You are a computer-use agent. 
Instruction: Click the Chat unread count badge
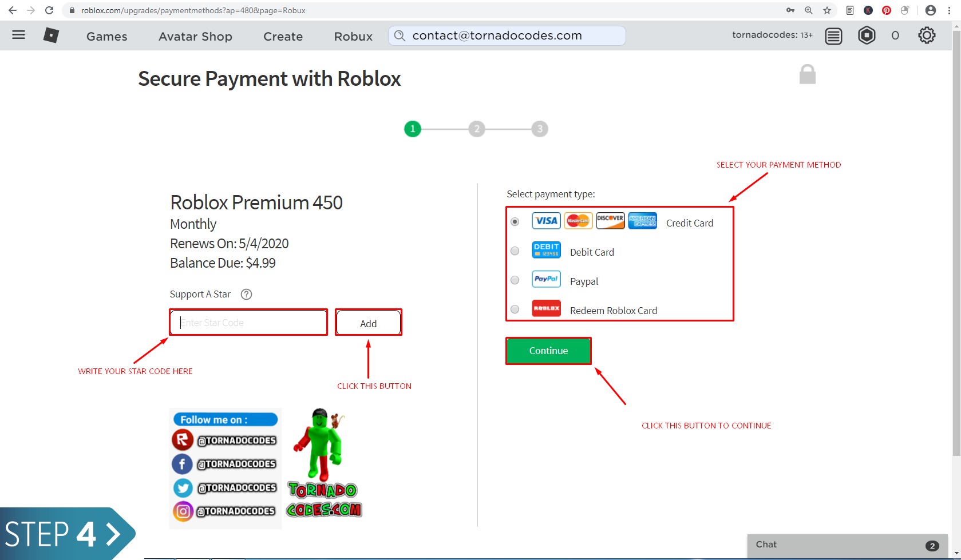coord(932,546)
